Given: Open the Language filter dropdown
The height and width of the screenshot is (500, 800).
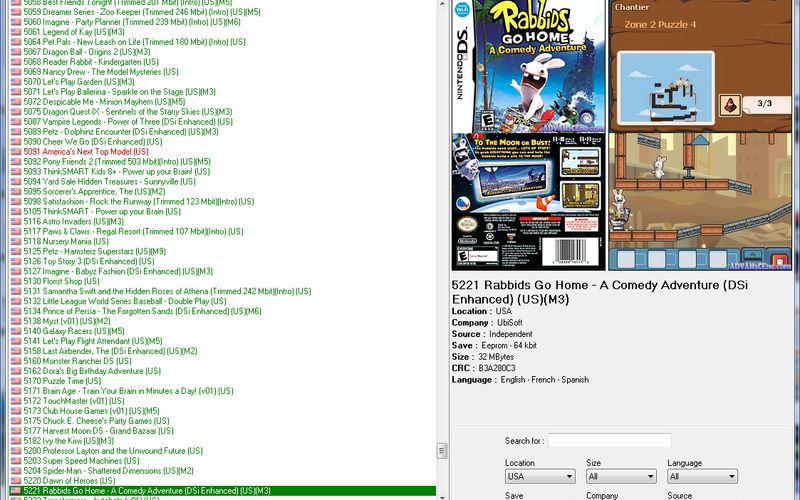Looking at the screenshot, I should click(702, 477).
